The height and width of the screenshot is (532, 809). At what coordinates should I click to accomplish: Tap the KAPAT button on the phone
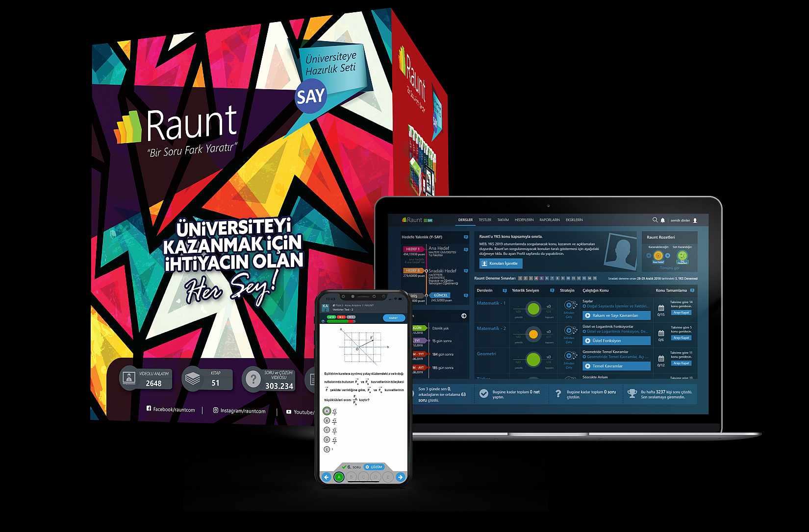click(x=394, y=318)
